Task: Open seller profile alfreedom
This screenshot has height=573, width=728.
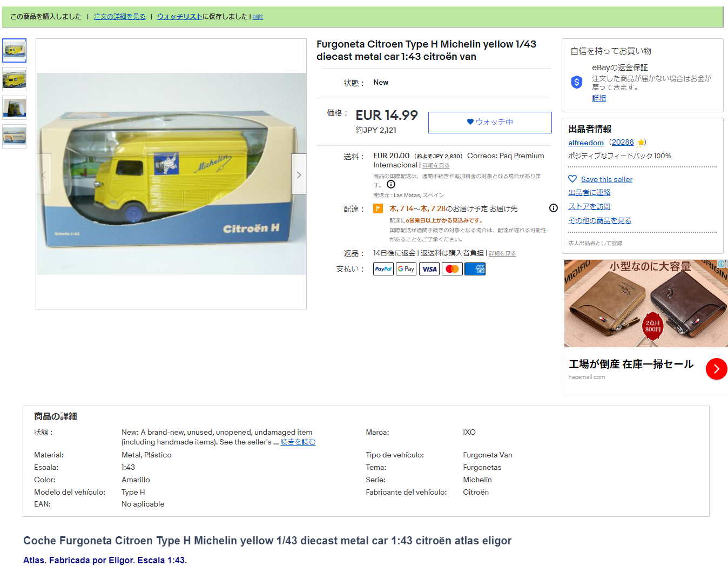Action: tap(586, 143)
